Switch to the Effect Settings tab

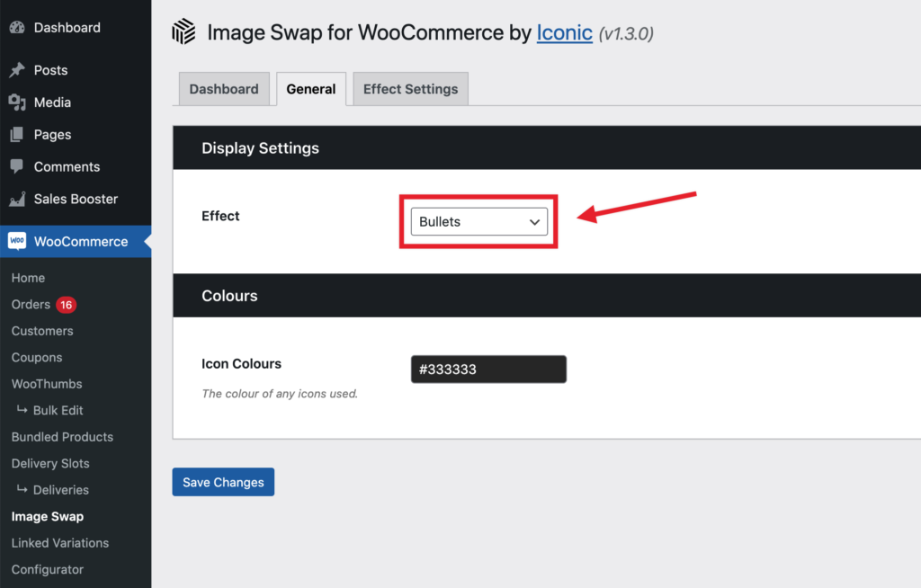pyautogui.click(x=410, y=88)
